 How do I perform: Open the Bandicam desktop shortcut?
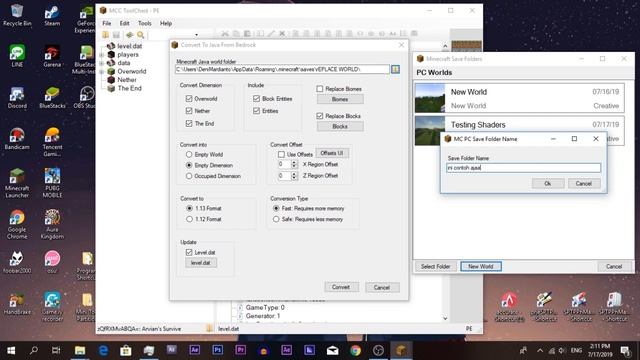click(17, 139)
